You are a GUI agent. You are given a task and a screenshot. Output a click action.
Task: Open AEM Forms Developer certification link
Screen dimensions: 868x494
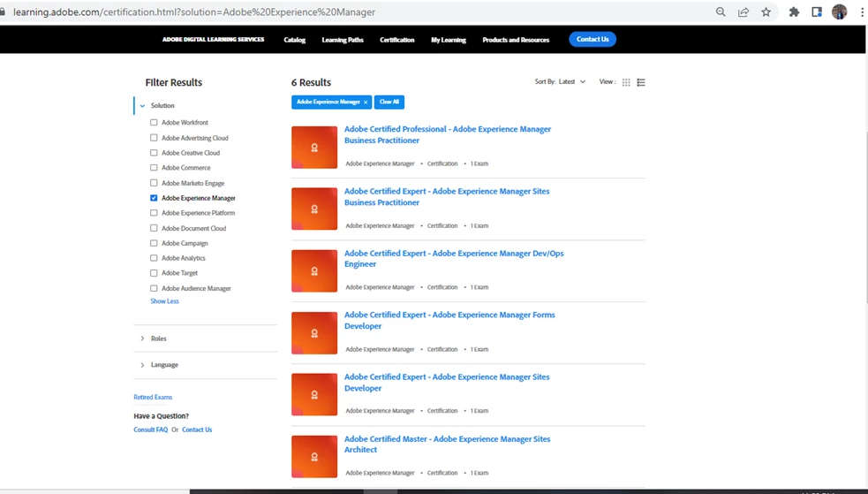pos(449,320)
